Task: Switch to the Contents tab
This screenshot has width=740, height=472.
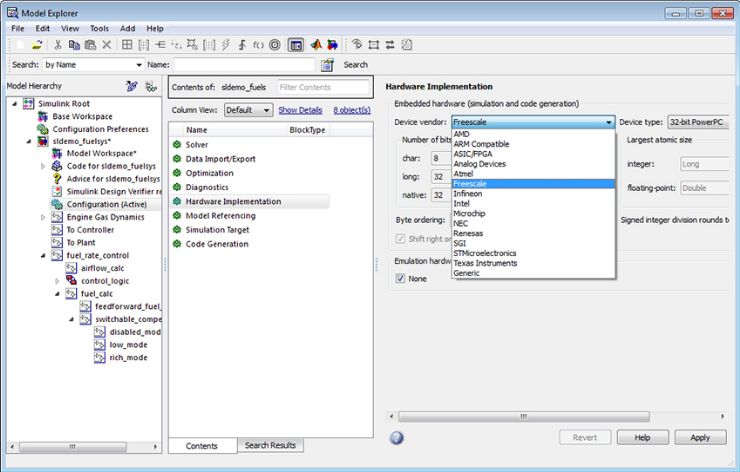Action: 202,446
